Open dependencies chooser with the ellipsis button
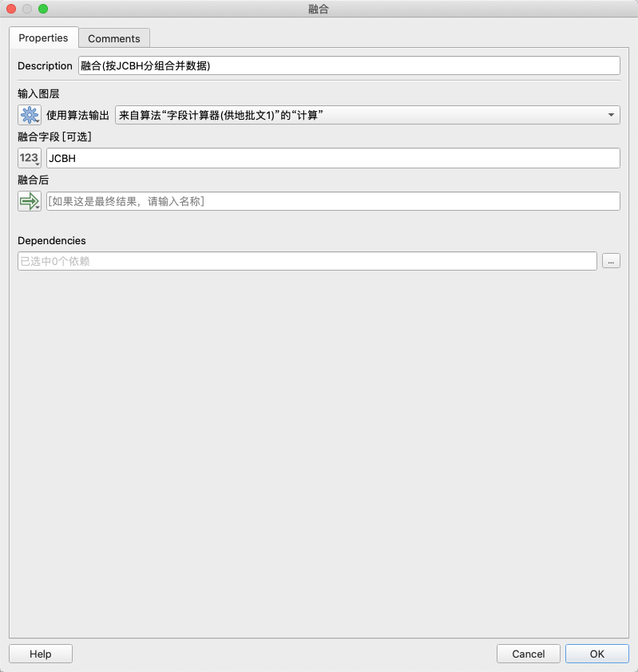Viewport: 638px width, 672px height. coord(610,261)
